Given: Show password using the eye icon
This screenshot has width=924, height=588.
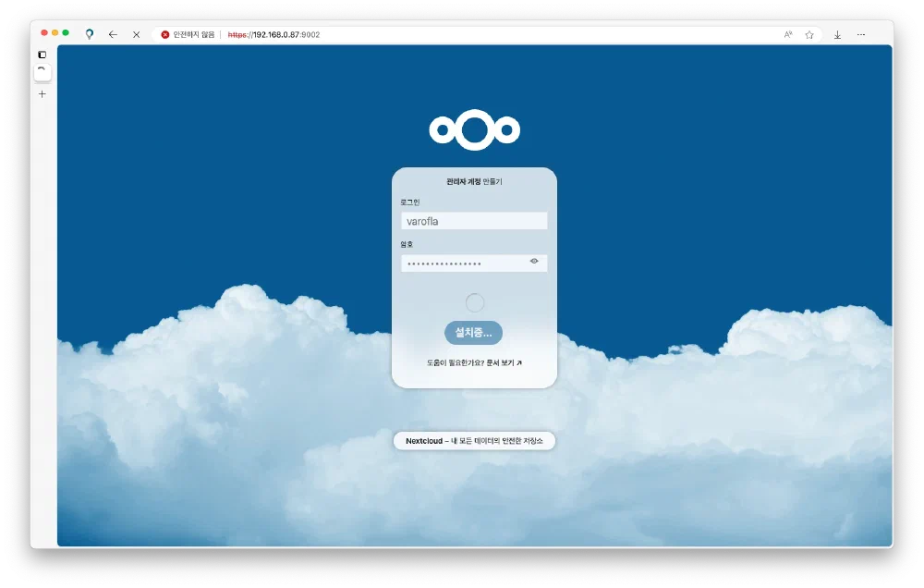Looking at the screenshot, I should (534, 262).
